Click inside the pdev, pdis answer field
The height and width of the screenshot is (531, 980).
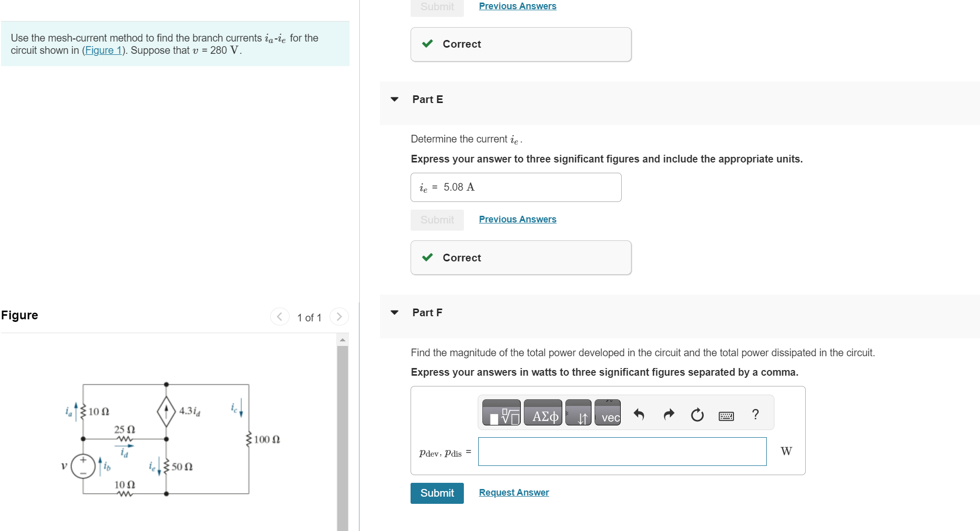click(622, 451)
